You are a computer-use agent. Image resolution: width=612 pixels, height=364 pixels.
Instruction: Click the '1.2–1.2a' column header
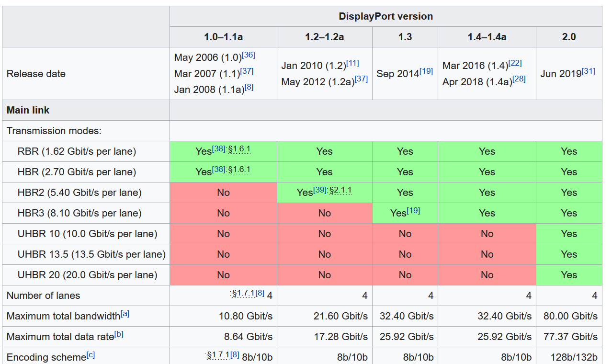coord(325,37)
